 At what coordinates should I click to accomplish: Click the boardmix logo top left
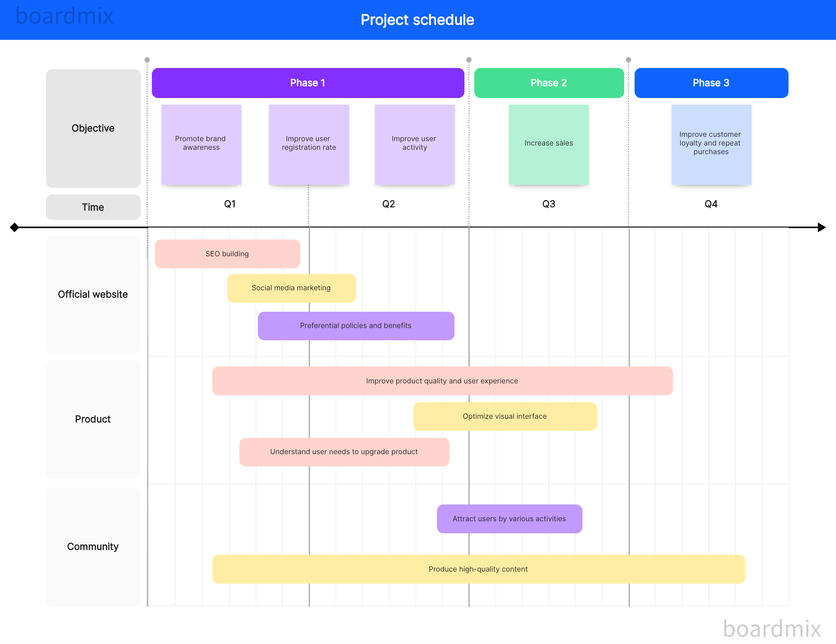click(58, 15)
